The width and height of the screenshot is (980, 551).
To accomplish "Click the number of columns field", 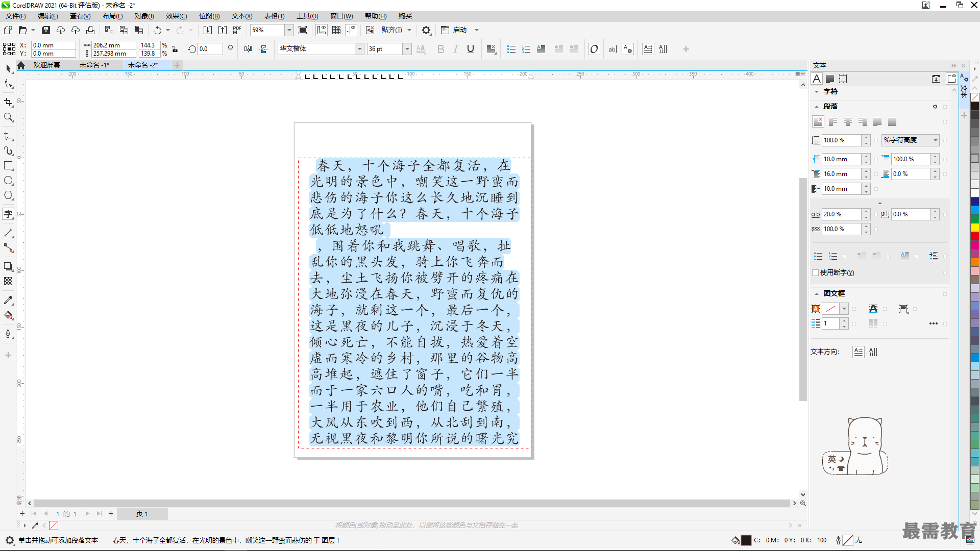I will pyautogui.click(x=830, y=323).
